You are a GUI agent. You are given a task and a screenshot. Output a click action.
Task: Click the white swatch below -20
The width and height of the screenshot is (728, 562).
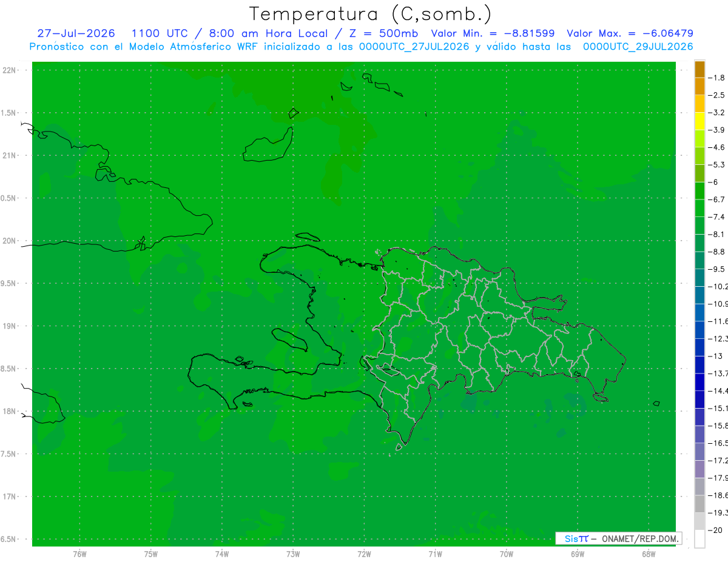tap(699, 539)
